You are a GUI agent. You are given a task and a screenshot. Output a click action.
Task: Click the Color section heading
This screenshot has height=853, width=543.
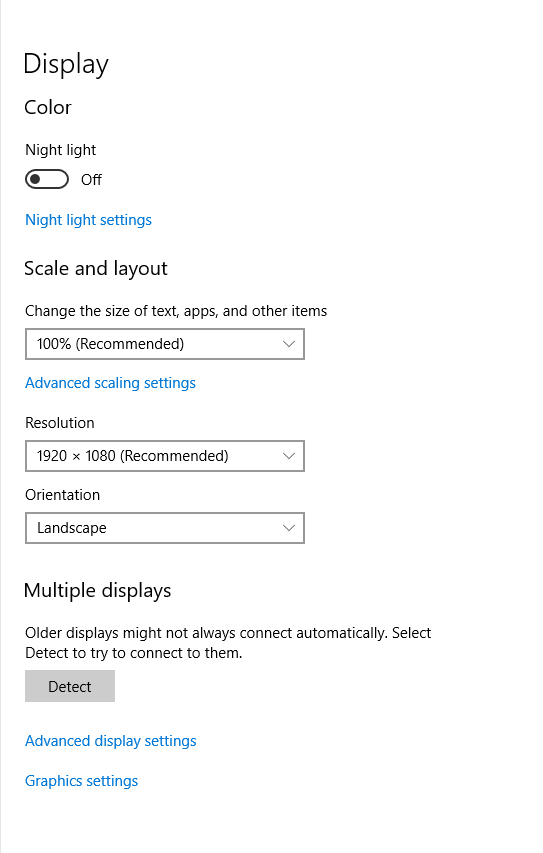click(48, 107)
